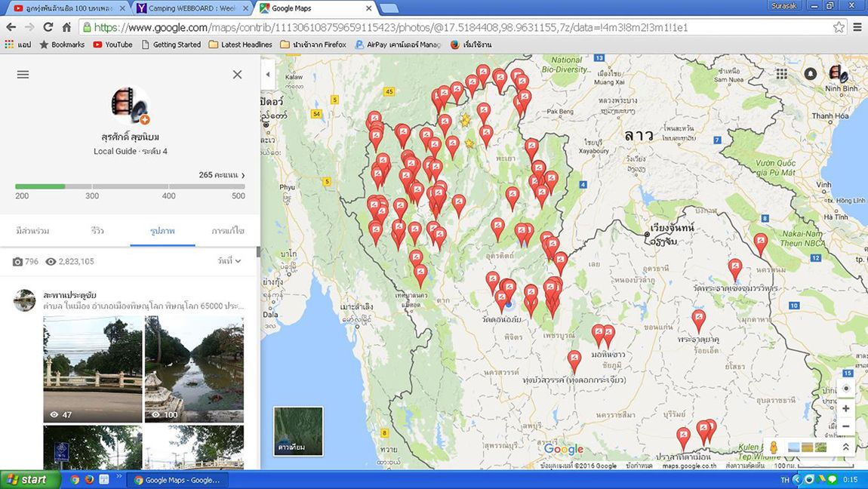Open Google notifications bell
Image resolution: width=868 pixels, height=489 pixels.
[810, 74]
